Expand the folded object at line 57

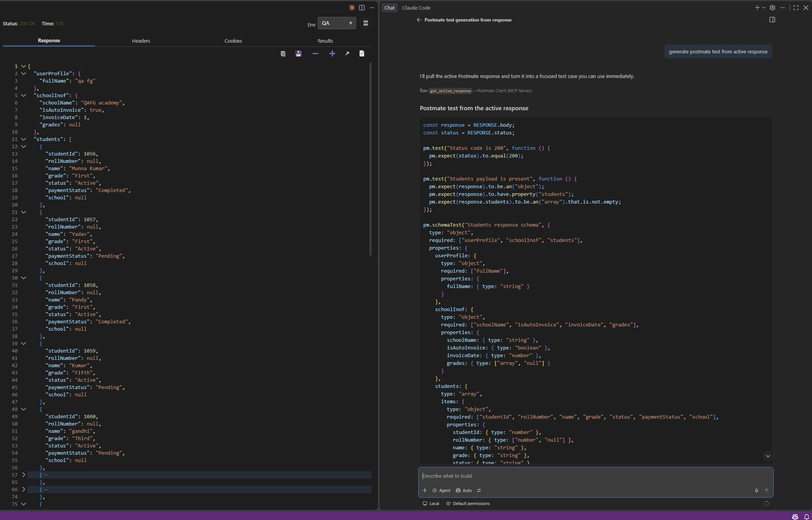coord(23,475)
